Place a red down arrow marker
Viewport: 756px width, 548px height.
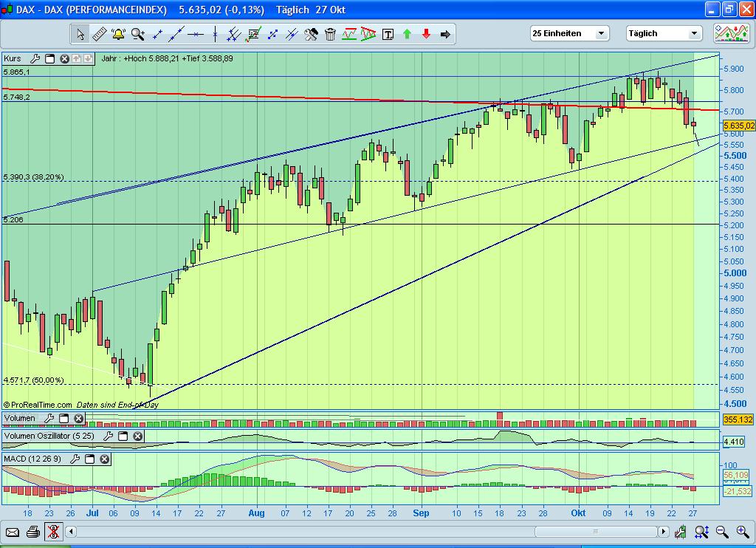[426, 34]
